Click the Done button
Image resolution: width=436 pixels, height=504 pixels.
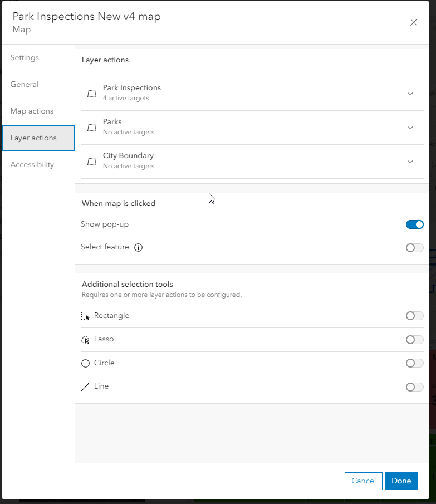click(x=401, y=481)
